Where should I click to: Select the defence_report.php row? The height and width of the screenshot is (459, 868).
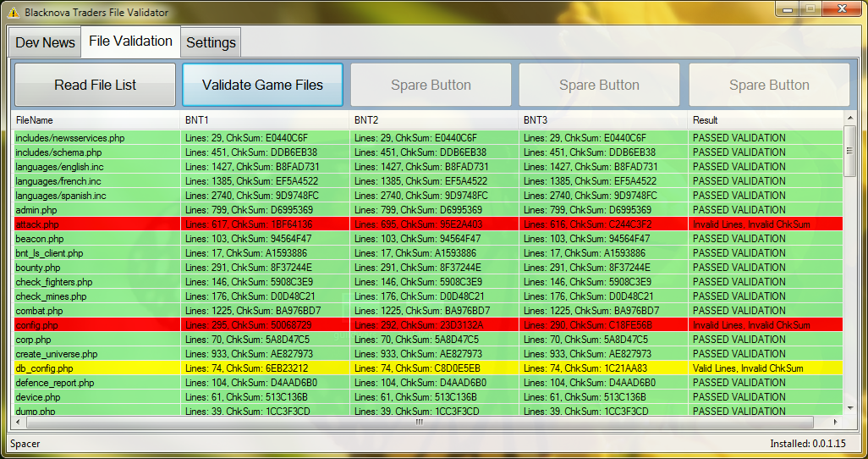[427, 383]
